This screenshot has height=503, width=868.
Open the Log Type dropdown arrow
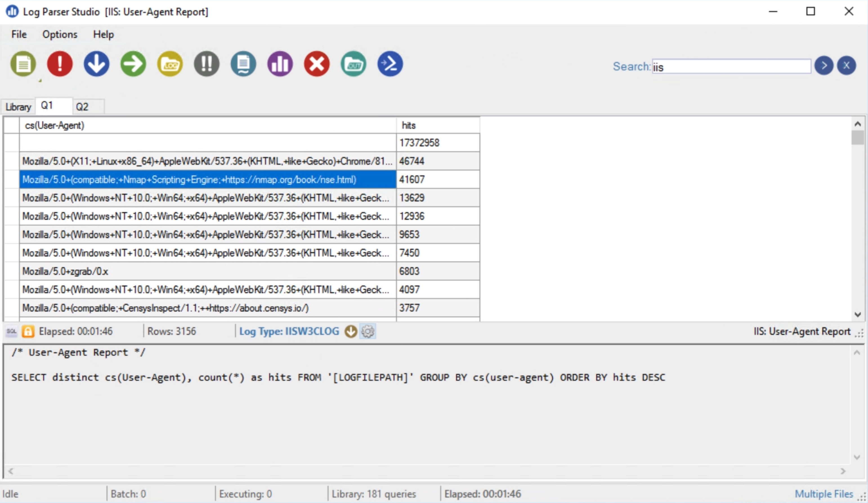point(350,331)
